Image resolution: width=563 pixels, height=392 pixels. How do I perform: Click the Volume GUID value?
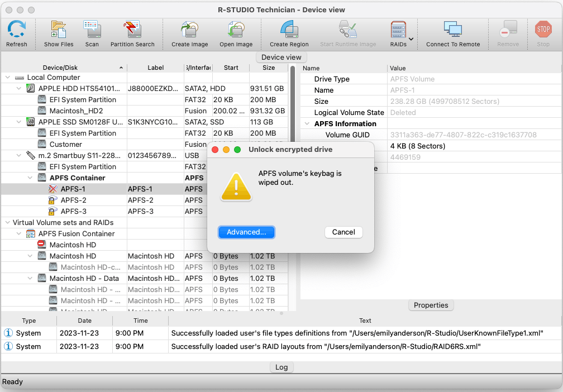(463, 135)
